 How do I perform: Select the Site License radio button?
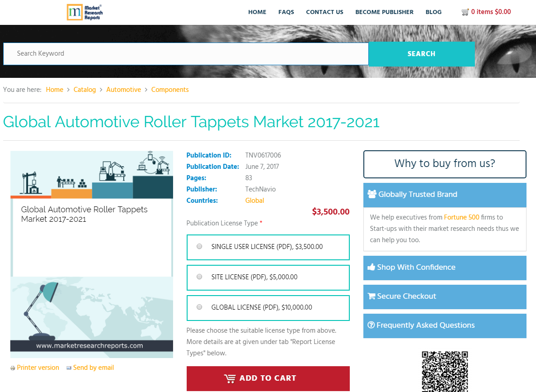pos(199,276)
